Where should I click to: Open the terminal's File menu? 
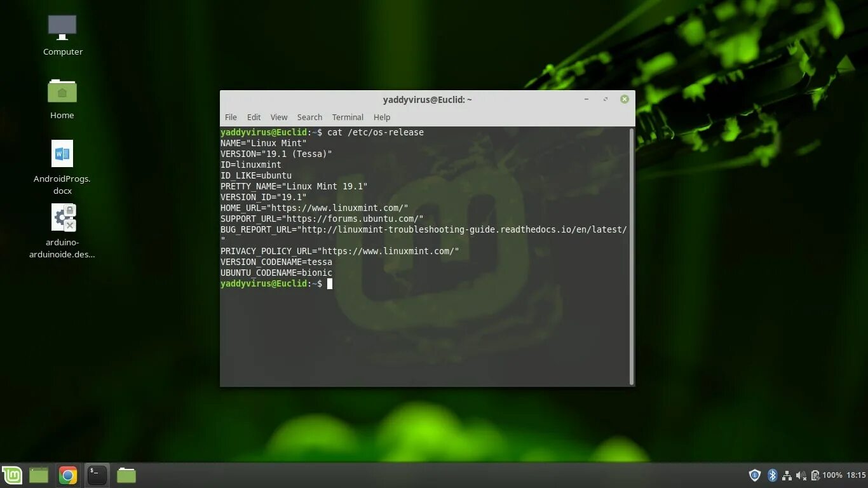tap(231, 117)
